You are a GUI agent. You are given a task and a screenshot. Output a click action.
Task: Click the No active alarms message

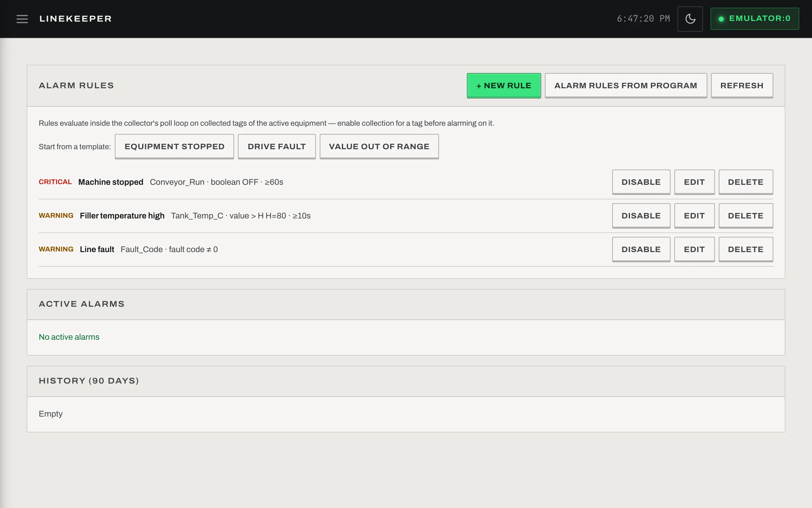tap(69, 337)
